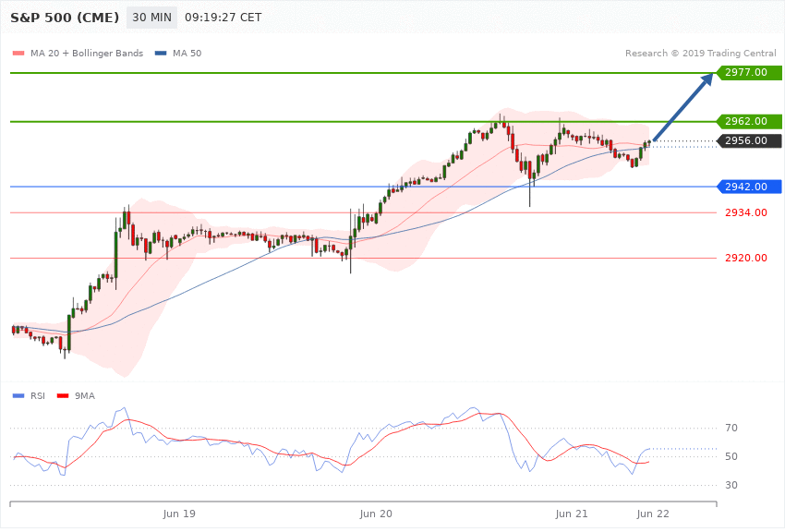Click the 09:19:27 CET timestamp

tap(223, 18)
